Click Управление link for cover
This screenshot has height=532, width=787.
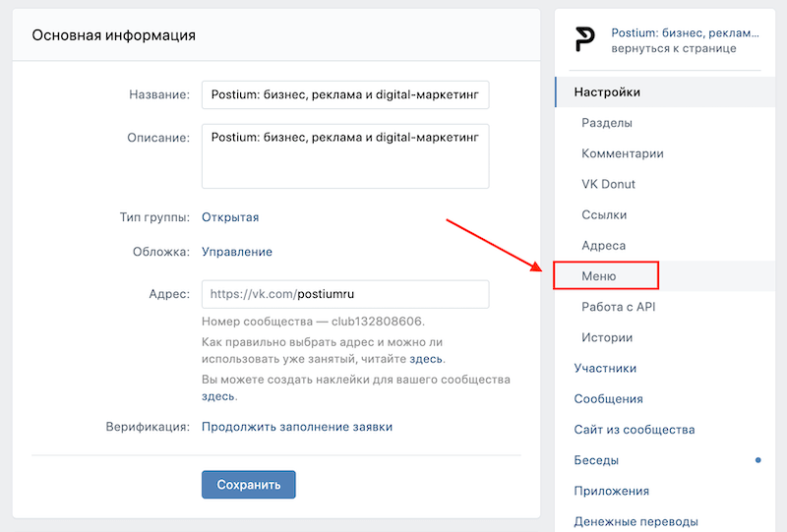237,252
